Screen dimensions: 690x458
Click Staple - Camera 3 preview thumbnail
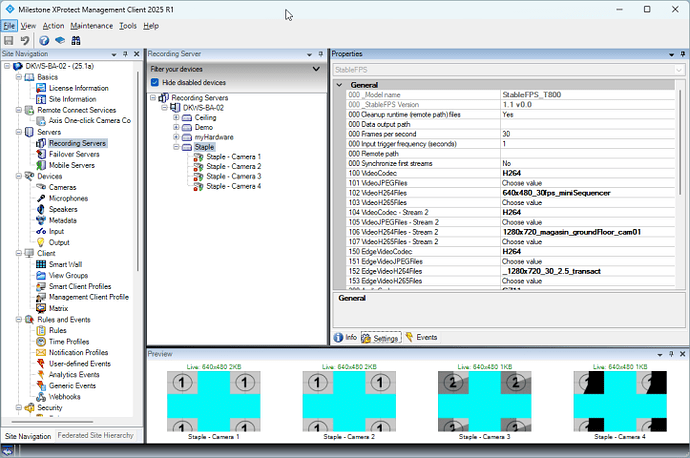coord(484,401)
